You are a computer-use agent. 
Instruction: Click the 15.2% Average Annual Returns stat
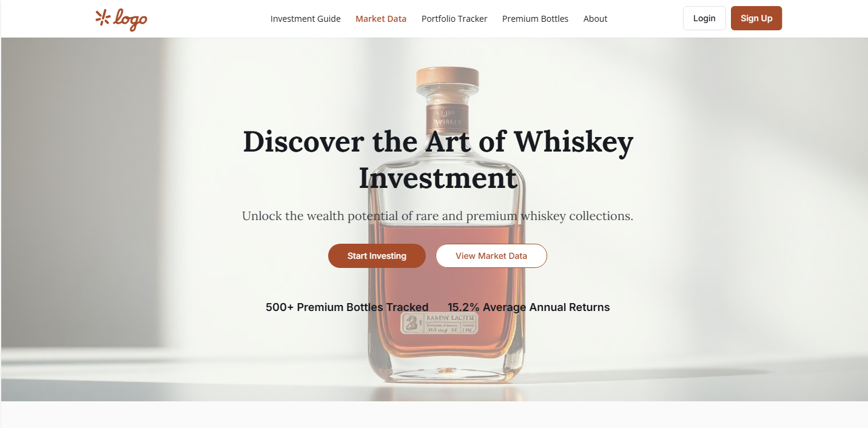point(529,307)
